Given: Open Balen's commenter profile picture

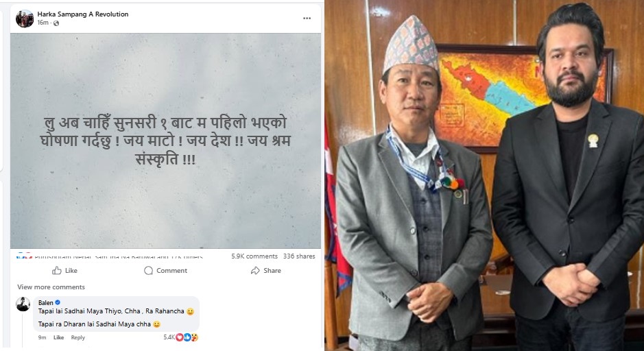Looking at the screenshot, I should 23,304.
